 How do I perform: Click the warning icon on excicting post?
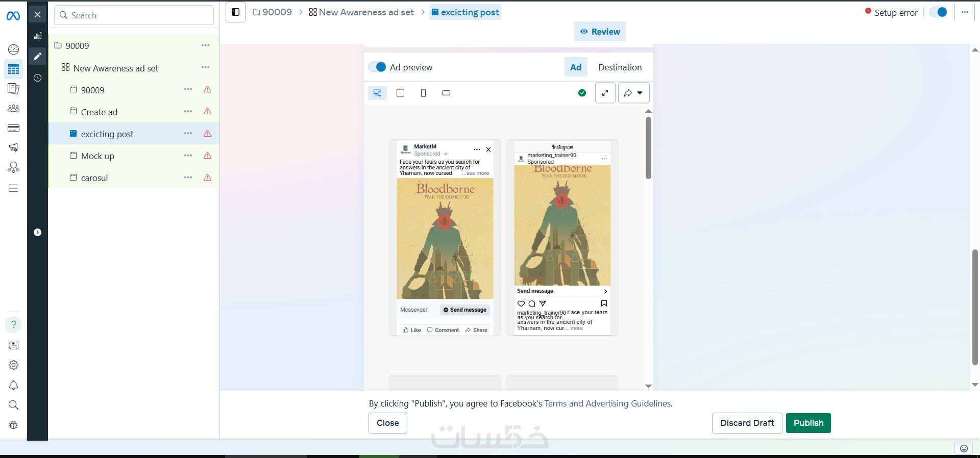[207, 134]
